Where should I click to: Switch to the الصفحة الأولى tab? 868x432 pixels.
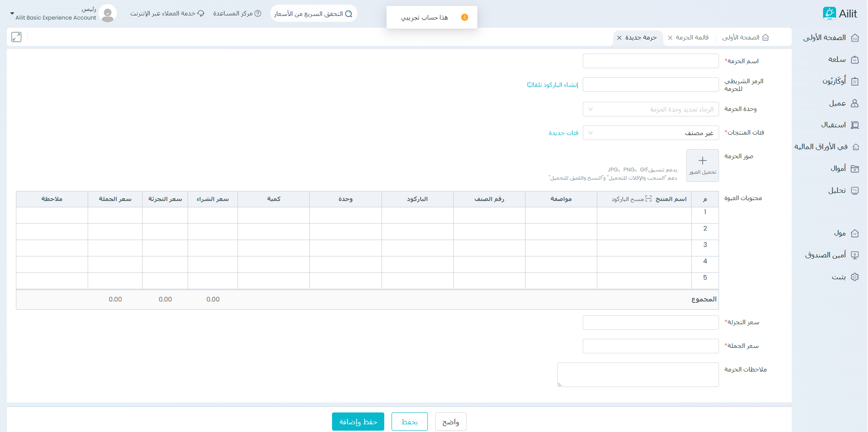[x=745, y=37]
